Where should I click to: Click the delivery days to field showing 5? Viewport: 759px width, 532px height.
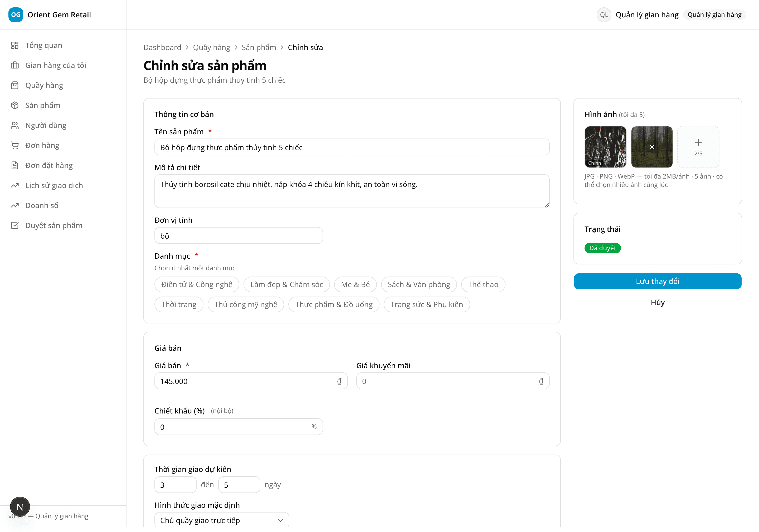pos(239,484)
